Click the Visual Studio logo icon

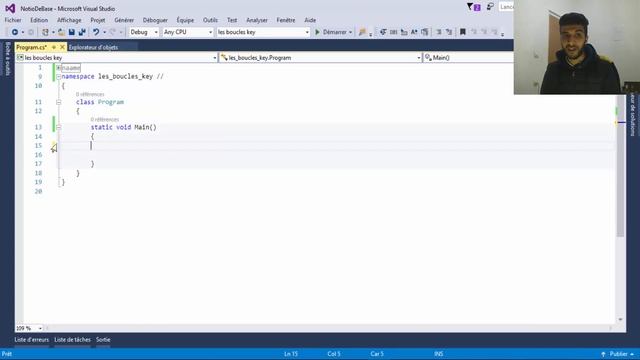[x=10, y=8]
